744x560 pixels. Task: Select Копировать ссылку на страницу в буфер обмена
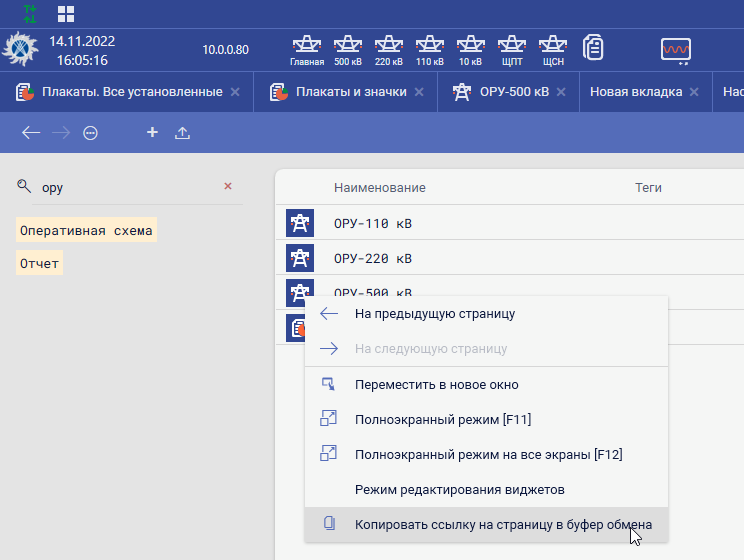(x=502, y=524)
